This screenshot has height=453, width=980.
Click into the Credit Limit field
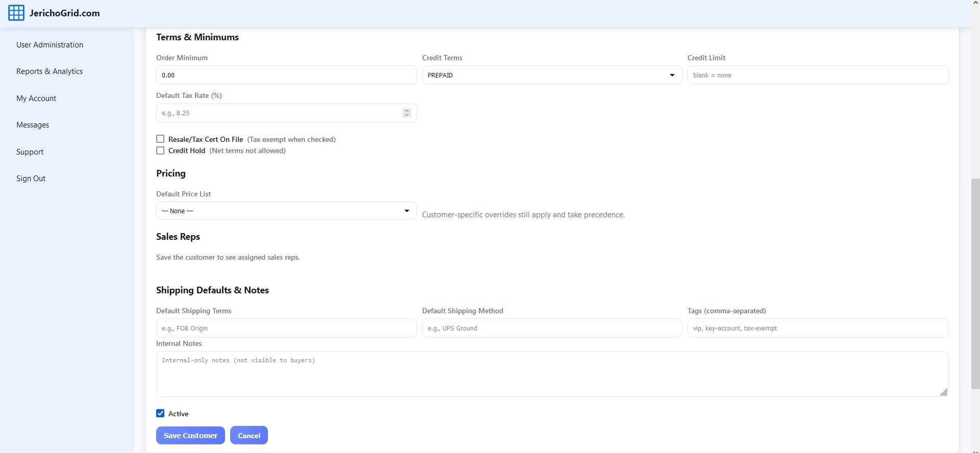[817, 75]
